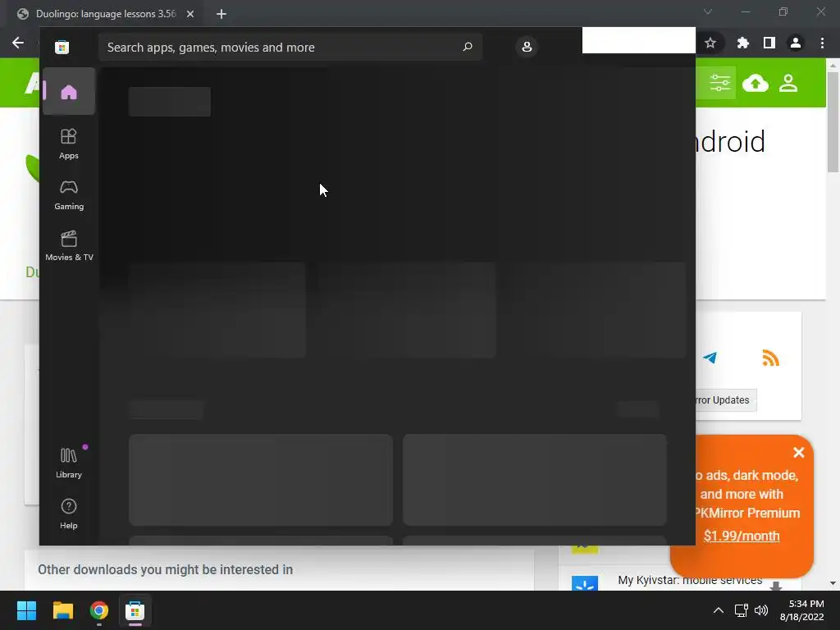
Task: Select the Duolingo language lessons tab
Action: (106, 14)
